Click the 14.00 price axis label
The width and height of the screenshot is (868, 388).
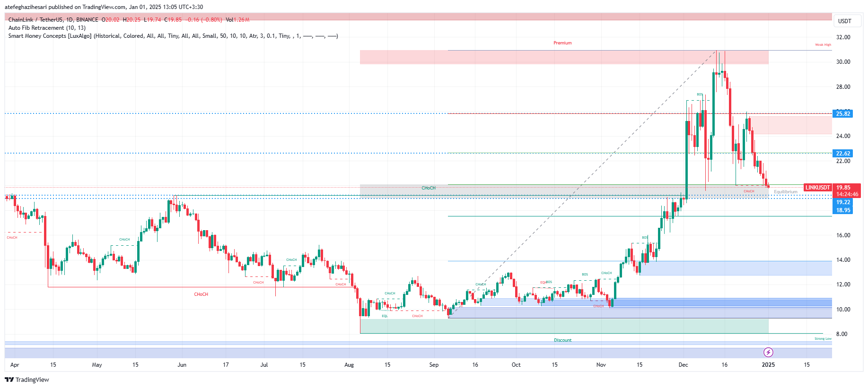pyautogui.click(x=843, y=260)
